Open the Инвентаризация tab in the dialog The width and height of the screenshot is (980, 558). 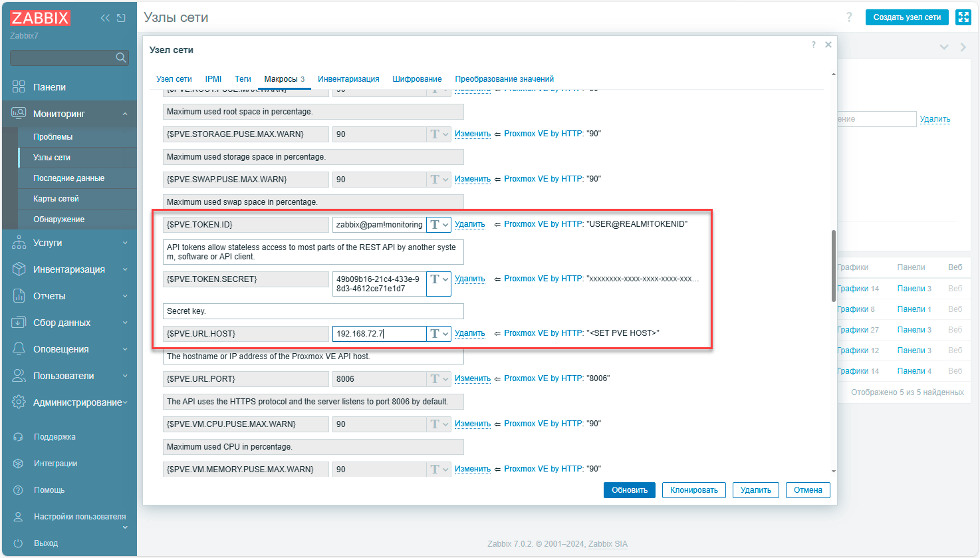348,79
